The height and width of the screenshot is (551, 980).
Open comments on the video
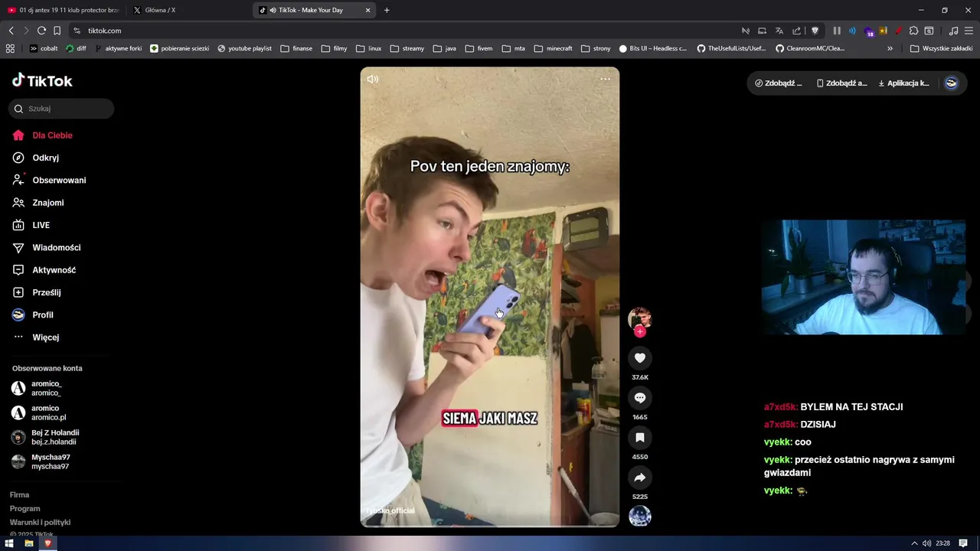coord(640,397)
